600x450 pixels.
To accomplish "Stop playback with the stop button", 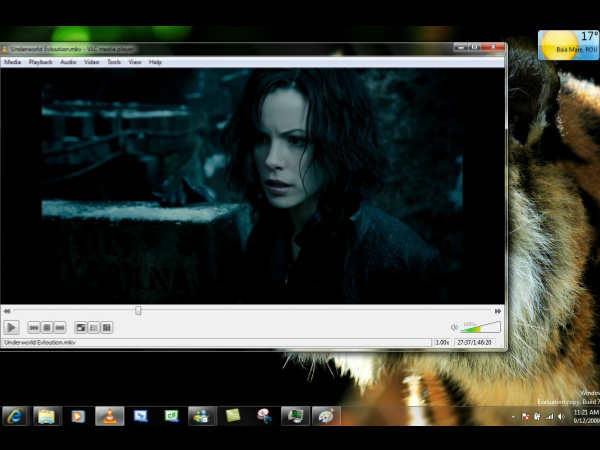I will pyautogui.click(x=46, y=327).
